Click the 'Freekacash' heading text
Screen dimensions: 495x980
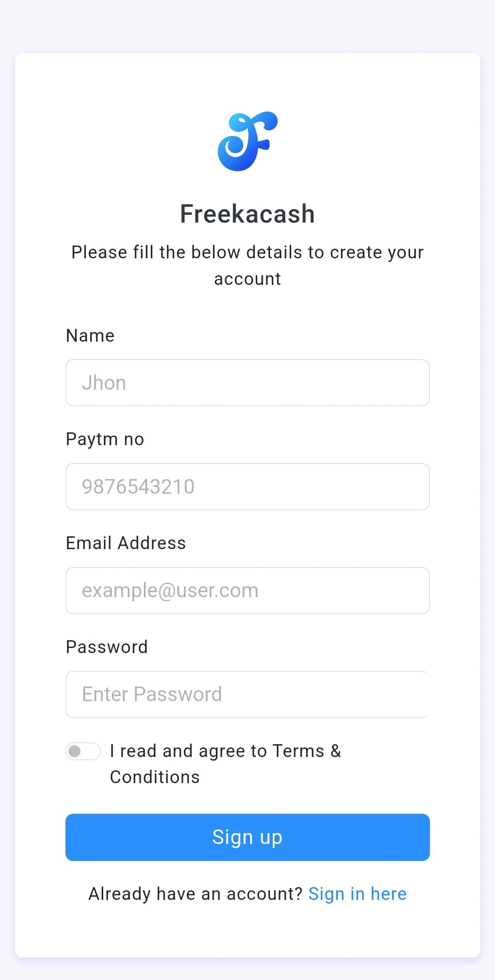click(x=247, y=214)
